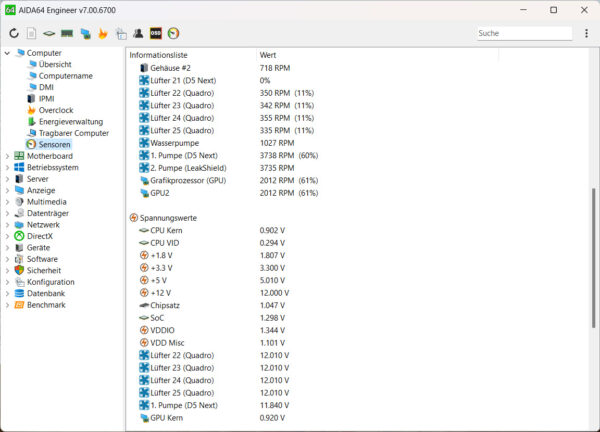Click into the Suche search field
The width and height of the screenshot is (600, 432).
520,33
